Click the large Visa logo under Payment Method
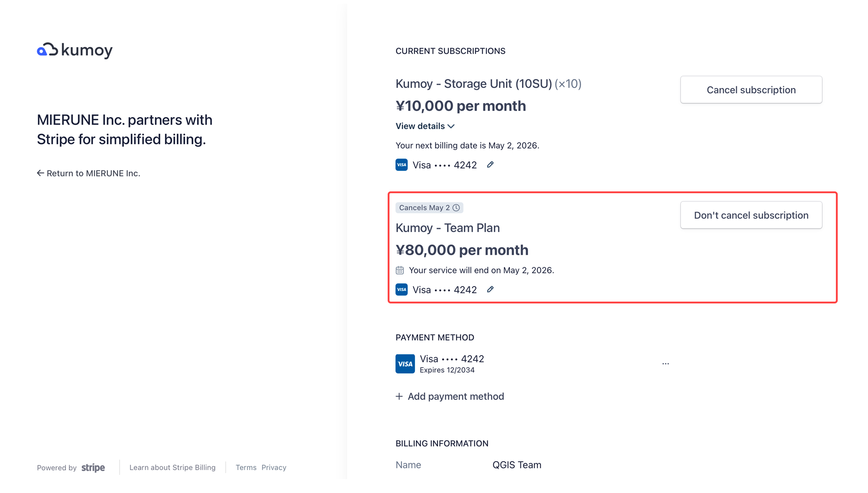The image size is (868, 493). [x=405, y=364]
